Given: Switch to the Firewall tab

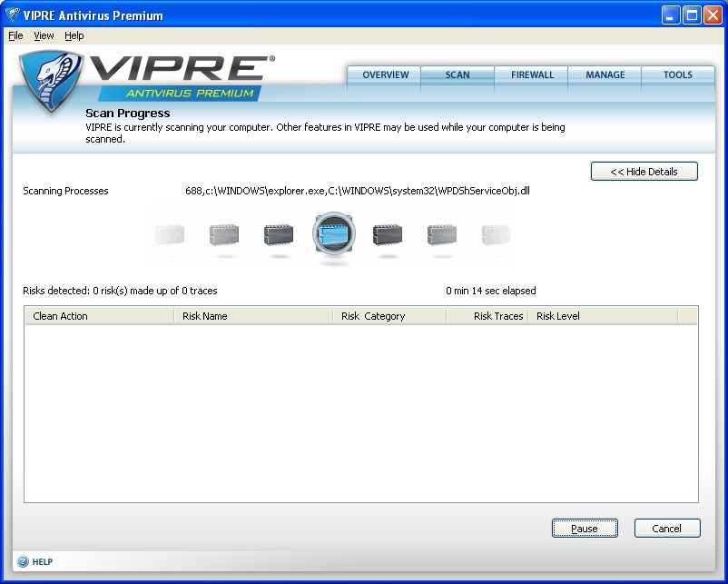Looking at the screenshot, I should point(532,75).
